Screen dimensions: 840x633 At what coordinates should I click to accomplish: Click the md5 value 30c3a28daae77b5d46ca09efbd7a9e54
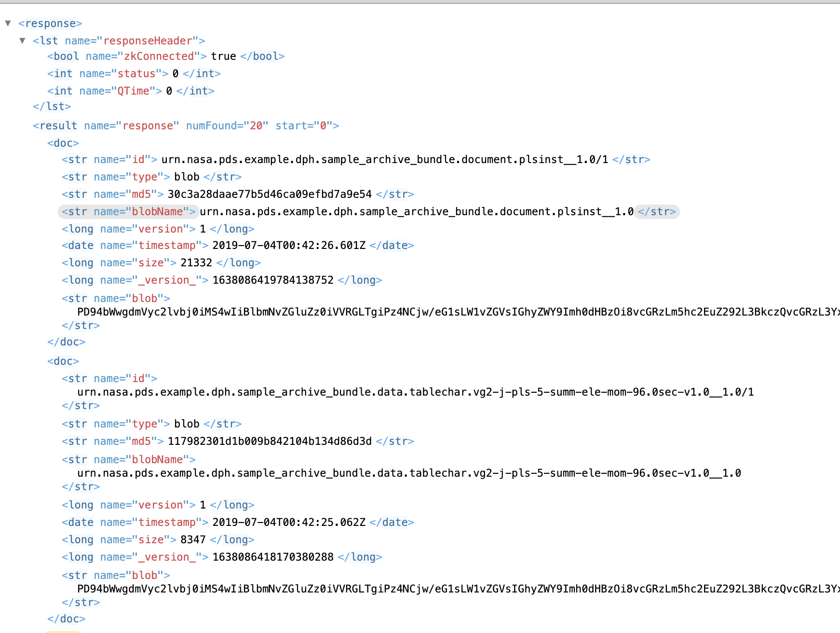270,194
